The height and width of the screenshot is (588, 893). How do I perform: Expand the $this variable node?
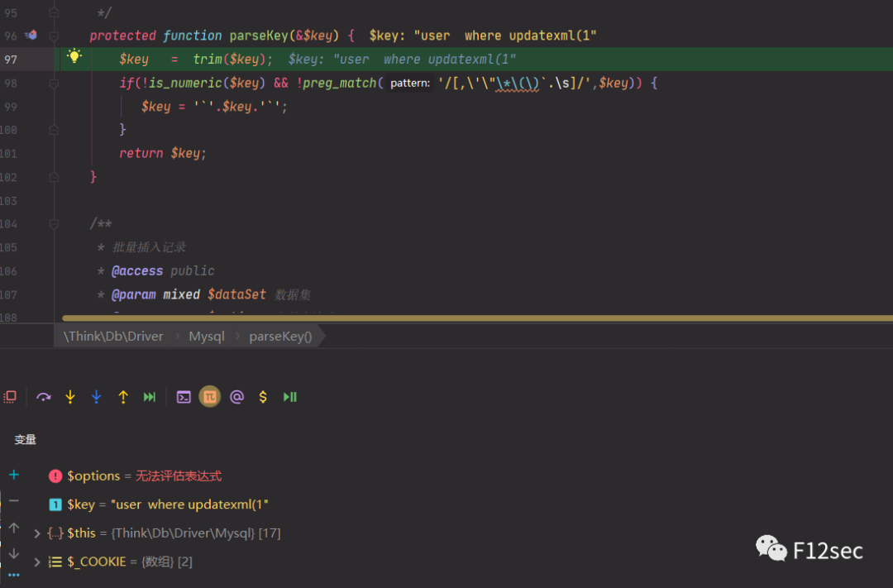click(37, 533)
